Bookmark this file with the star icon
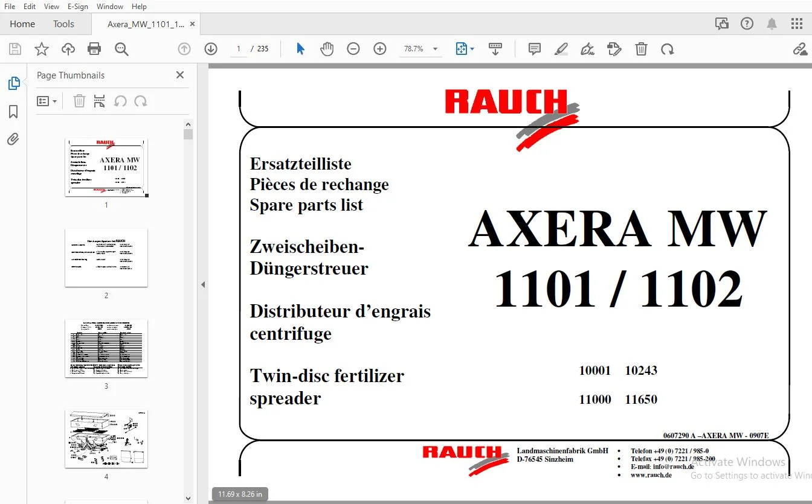Viewport: 812px width, 504px height. pos(42,49)
